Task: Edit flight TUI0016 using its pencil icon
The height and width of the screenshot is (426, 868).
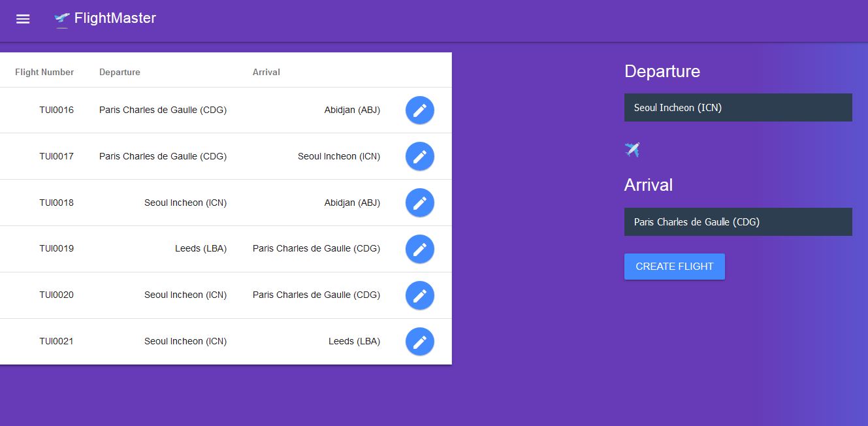Action: [420, 110]
